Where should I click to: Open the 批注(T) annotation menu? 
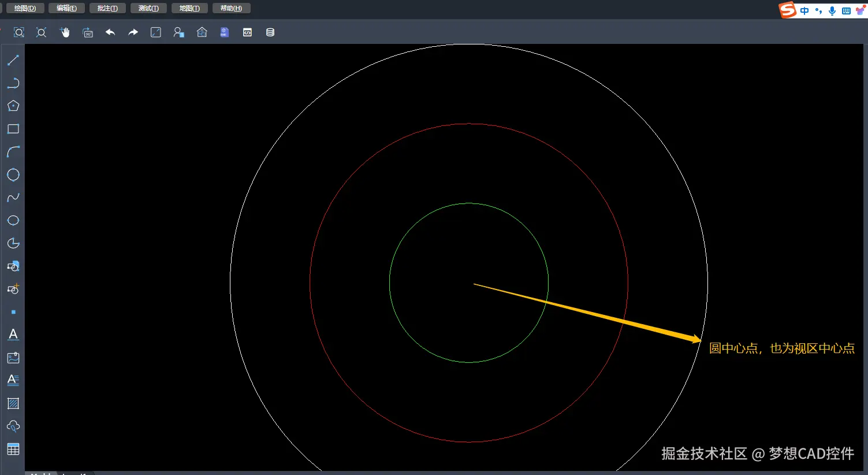point(107,8)
